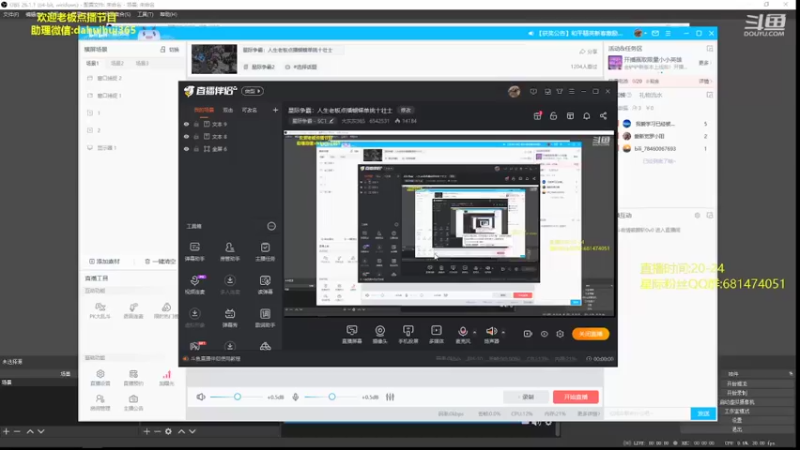
Task: Open 歌词助手 tool in dark toolbox
Action: [x=265, y=318]
